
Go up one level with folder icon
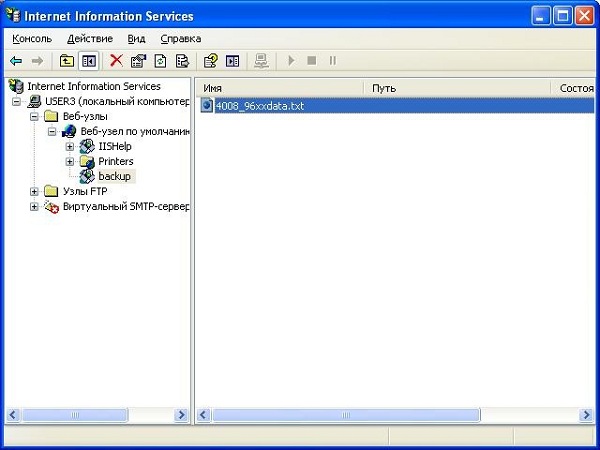pyautogui.click(x=67, y=61)
